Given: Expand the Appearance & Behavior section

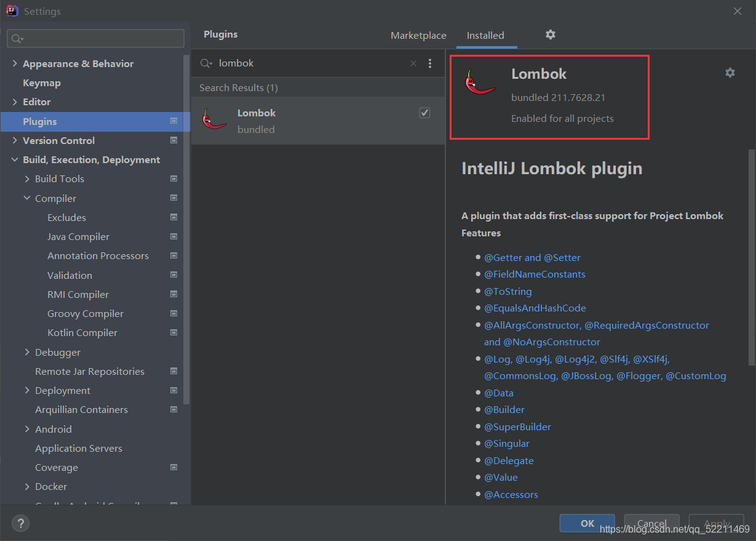Looking at the screenshot, I should click(15, 63).
